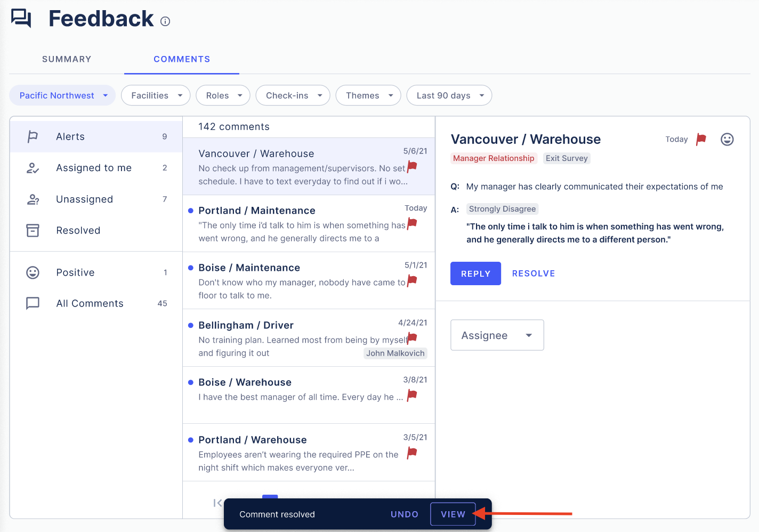
Task: Click Undo in the toast notification
Action: [405, 514]
